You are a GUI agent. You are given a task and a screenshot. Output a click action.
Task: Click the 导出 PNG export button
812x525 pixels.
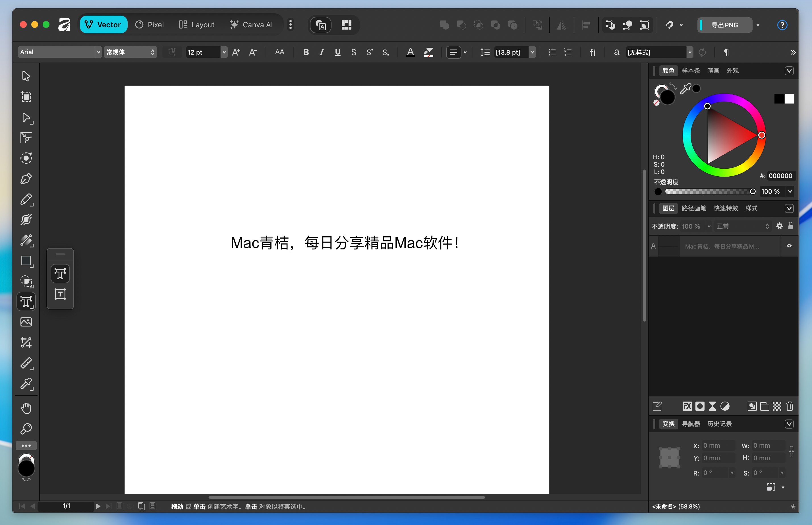tap(724, 25)
